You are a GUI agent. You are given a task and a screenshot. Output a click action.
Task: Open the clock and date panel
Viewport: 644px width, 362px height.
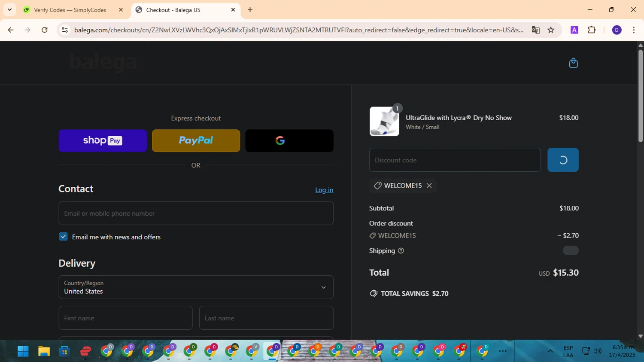pyautogui.click(x=622, y=351)
